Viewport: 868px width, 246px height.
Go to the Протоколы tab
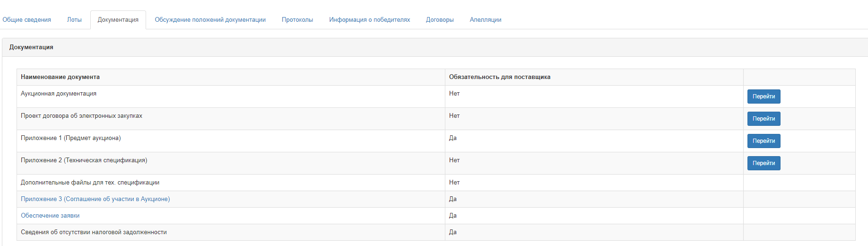coord(297,20)
